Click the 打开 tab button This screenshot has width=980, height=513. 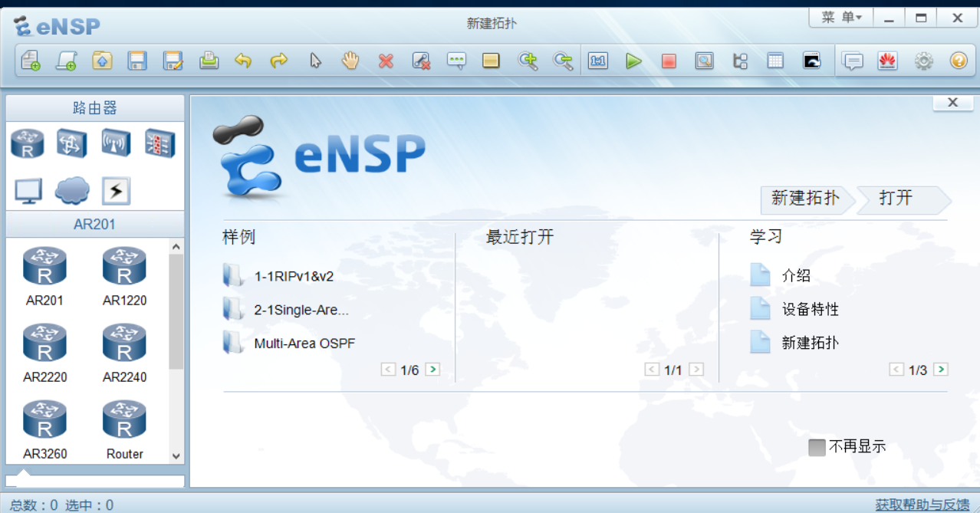[x=899, y=199]
